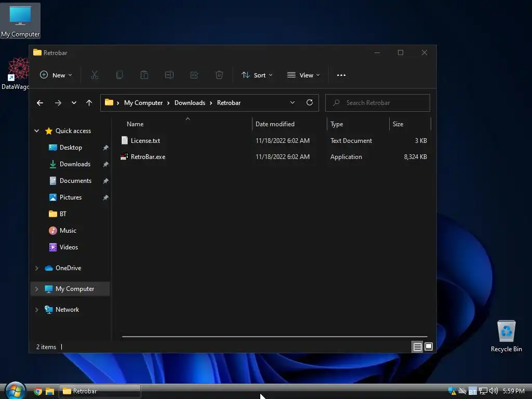Click the 5:59 PM taskbar clock

tap(513, 391)
